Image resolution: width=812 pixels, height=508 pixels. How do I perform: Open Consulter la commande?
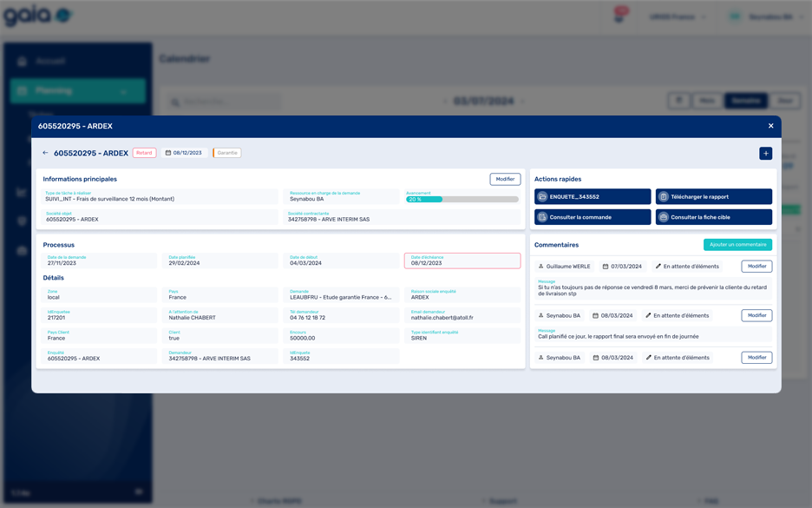point(593,217)
